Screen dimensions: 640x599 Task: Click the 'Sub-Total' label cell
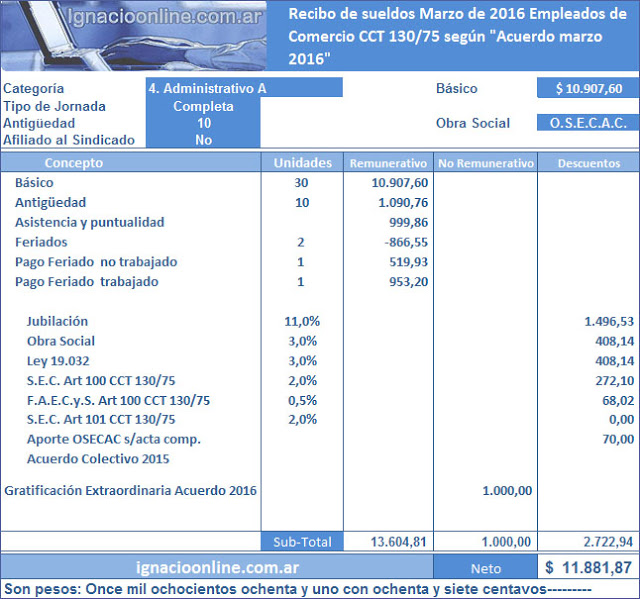302,541
